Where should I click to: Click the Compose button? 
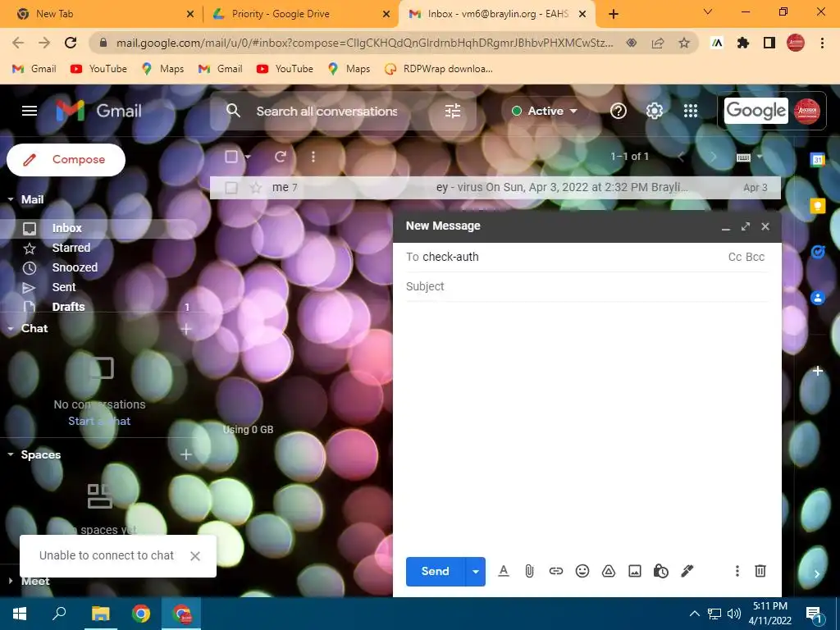[x=66, y=160]
